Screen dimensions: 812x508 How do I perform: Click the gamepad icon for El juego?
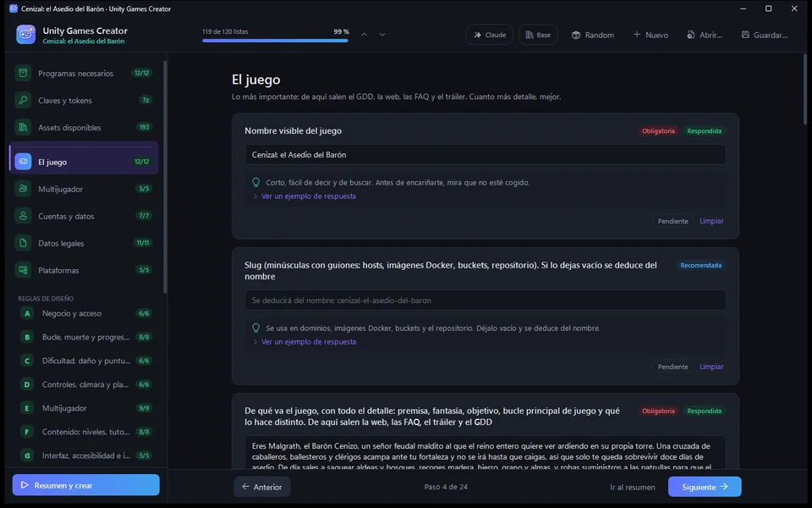pyautogui.click(x=24, y=162)
